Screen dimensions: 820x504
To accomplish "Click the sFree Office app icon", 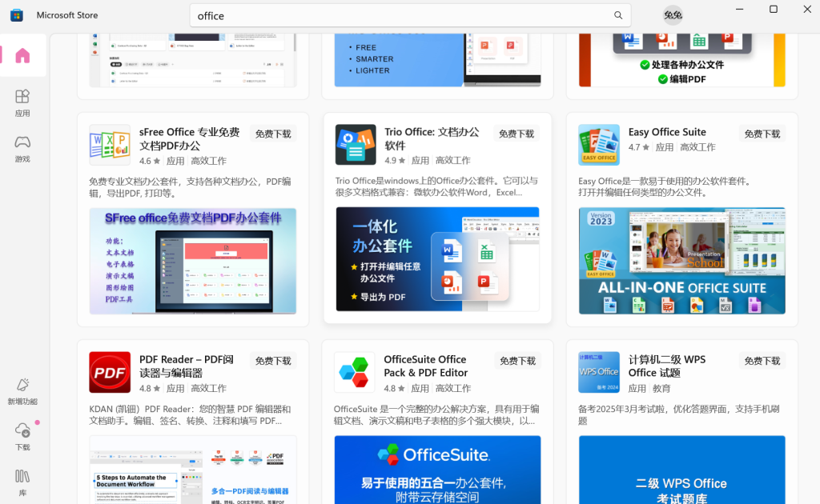I will [110, 145].
